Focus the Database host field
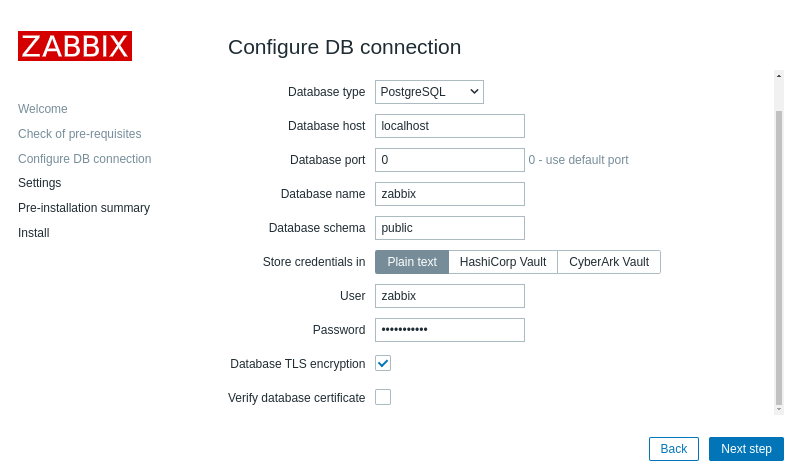Viewport: 808px width, 470px height. point(450,126)
